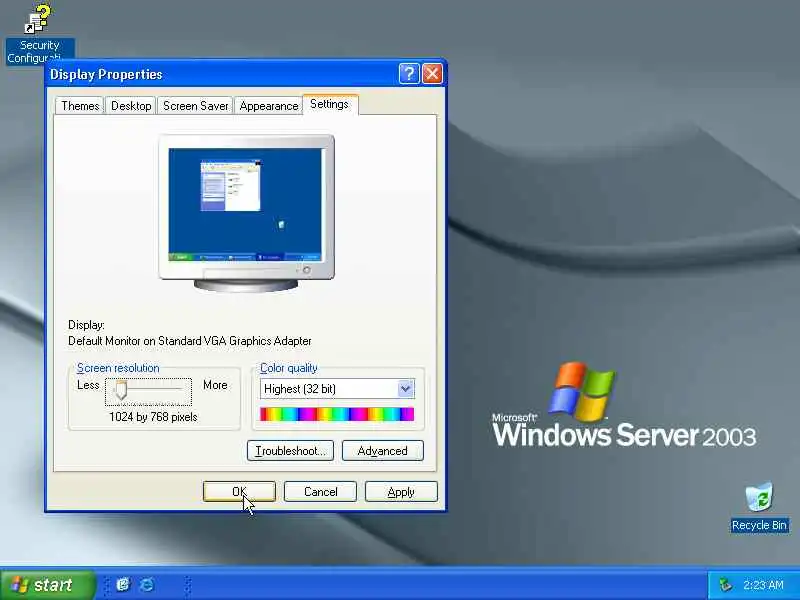Click the Show Desktop Quick Launch icon

click(x=123, y=584)
